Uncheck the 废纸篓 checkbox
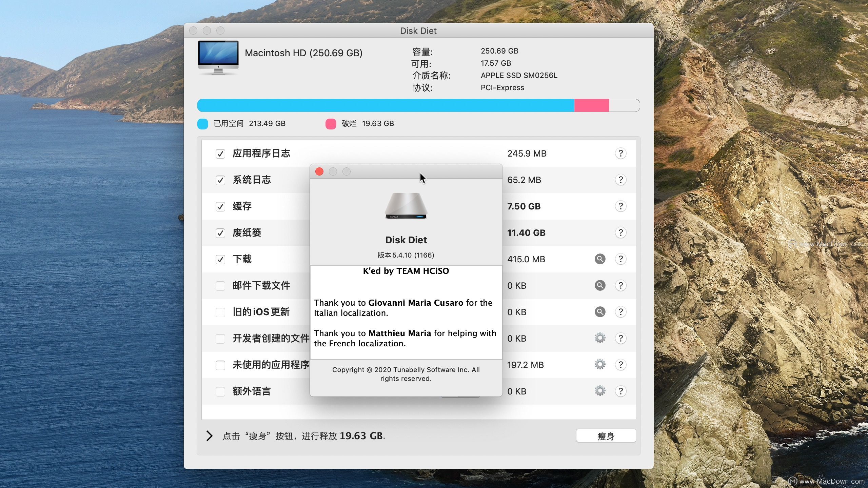868x488 pixels. pyautogui.click(x=220, y=233)
